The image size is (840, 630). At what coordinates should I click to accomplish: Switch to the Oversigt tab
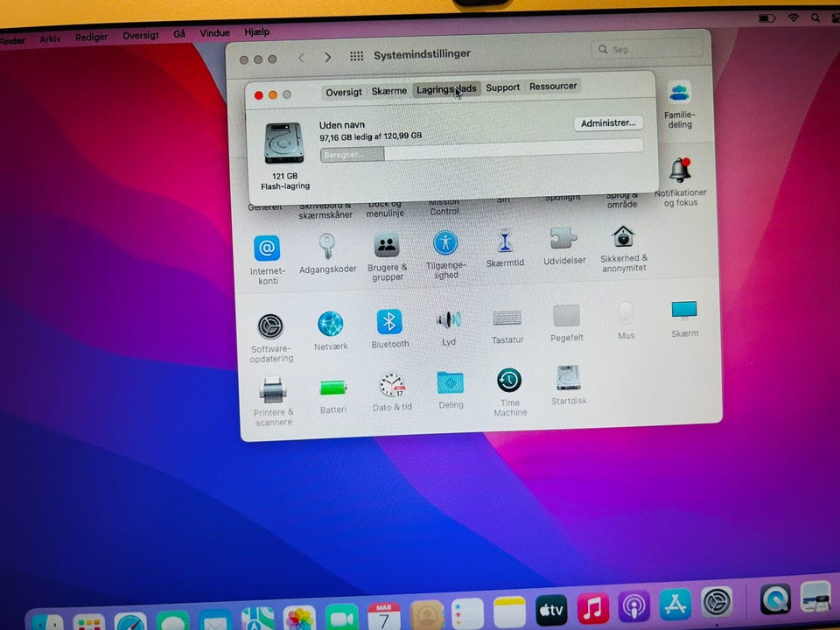click(x=343, y=92)
